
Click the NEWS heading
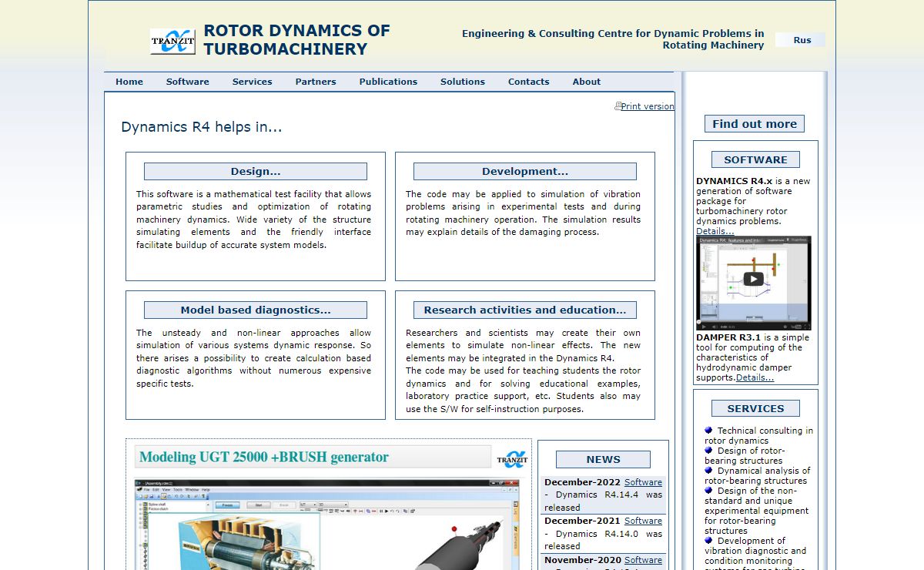(x=603, y=460)
